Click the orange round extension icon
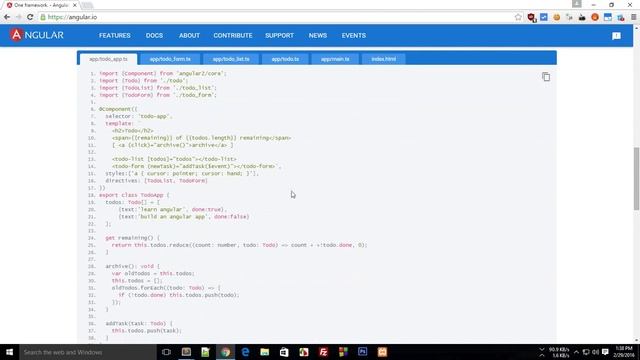 tap(595, 17)
